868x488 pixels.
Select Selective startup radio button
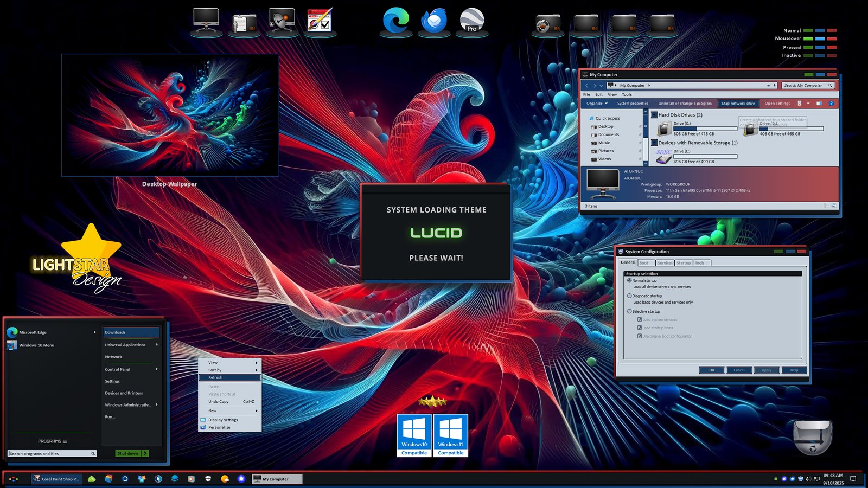tap(629, 311)
